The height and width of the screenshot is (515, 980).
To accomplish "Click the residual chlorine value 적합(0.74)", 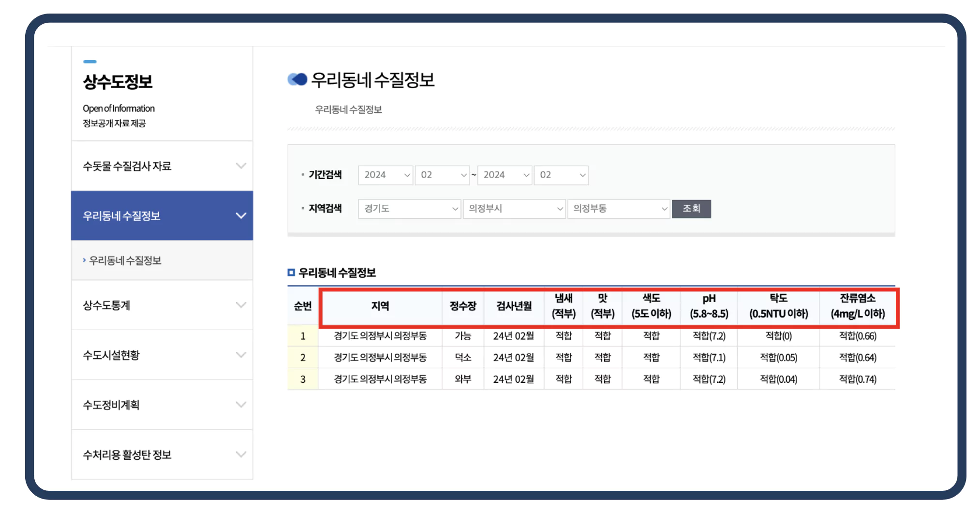I will pyautogui.click(x=858, y=379).
